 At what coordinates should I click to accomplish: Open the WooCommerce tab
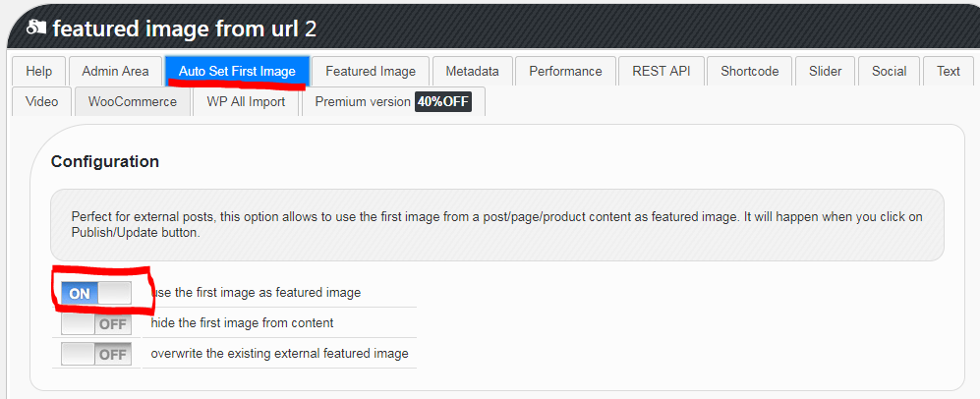coord(133,102)
